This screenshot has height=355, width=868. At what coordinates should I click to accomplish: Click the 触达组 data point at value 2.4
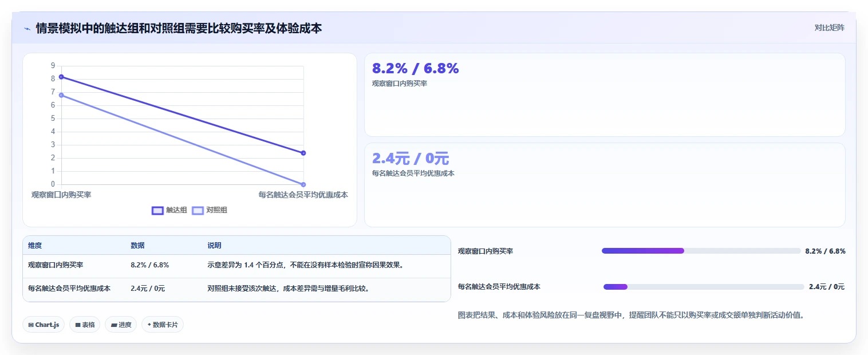(x=303, y=153)
